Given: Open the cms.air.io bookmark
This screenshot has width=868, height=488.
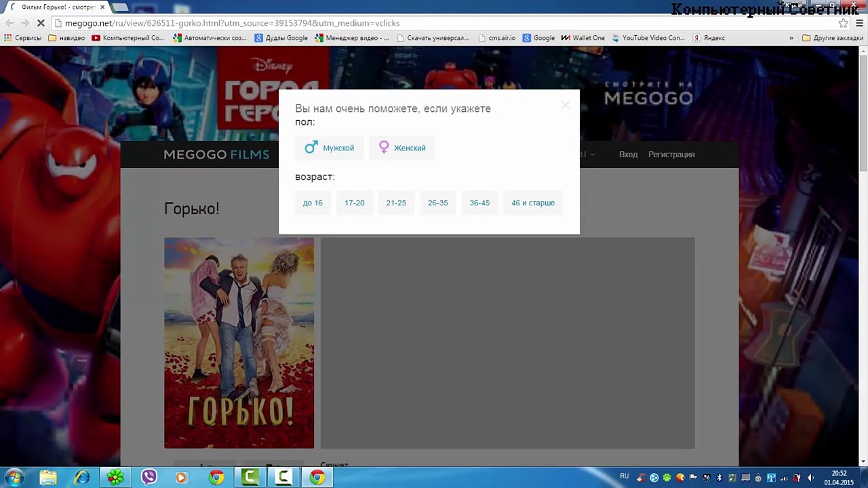Looking at the screenshot, I should (x=496, y=38).
